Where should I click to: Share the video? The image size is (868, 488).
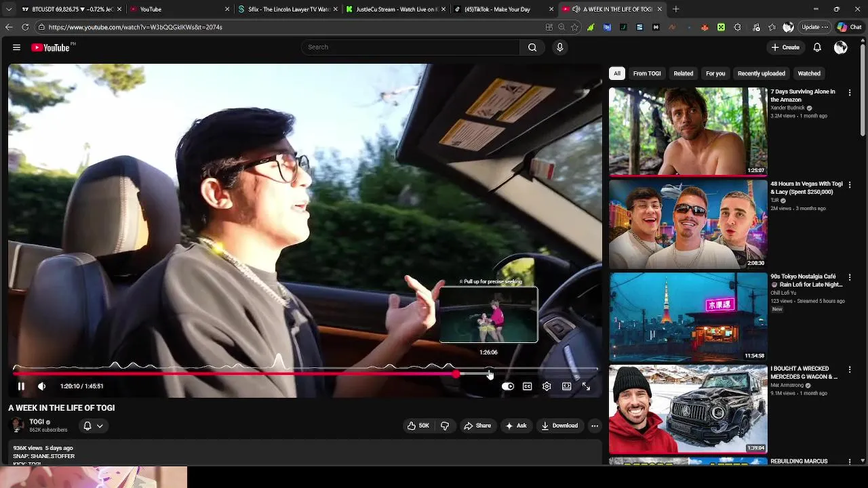point(477,426)
